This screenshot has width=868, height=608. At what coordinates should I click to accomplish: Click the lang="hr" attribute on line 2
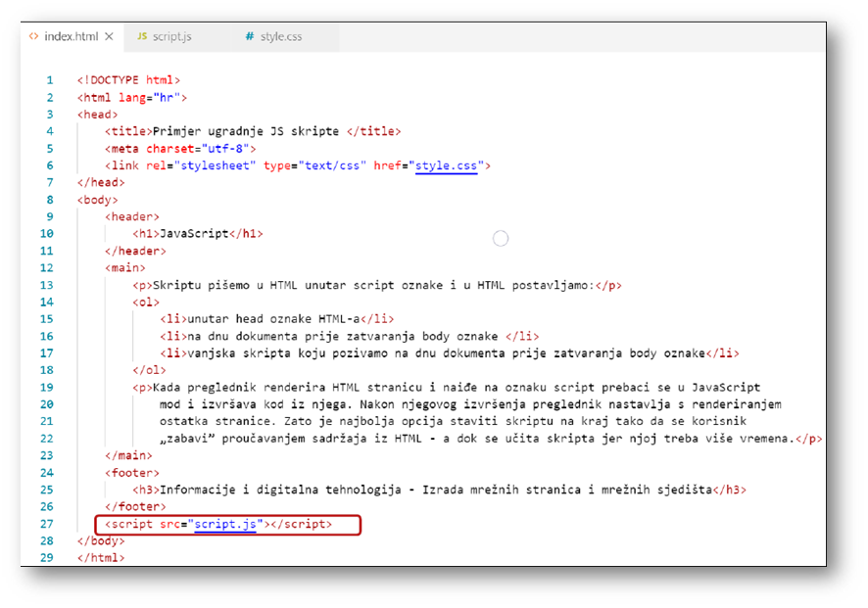click(x=150, y=97)
